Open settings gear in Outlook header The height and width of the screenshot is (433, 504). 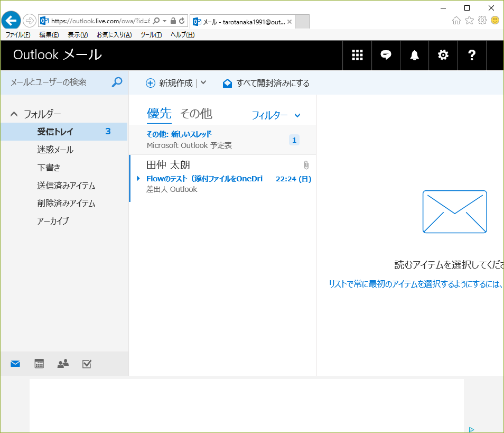coord(443,55)
